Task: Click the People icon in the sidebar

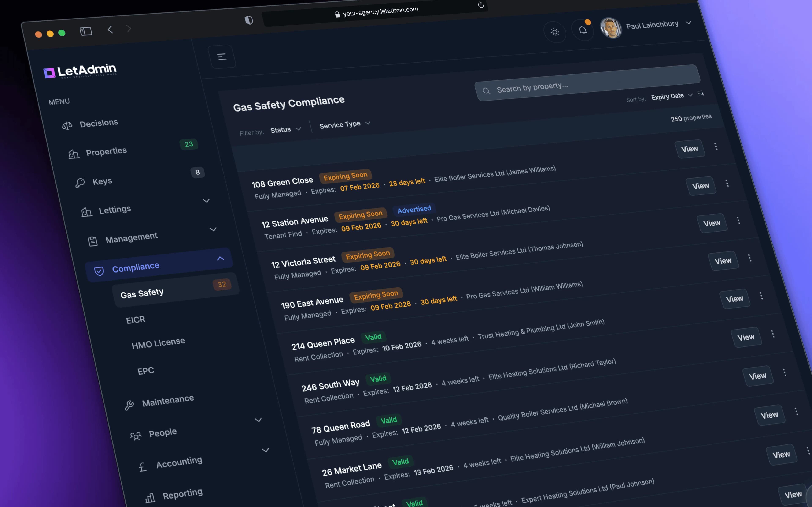Action: click(136, 436)
